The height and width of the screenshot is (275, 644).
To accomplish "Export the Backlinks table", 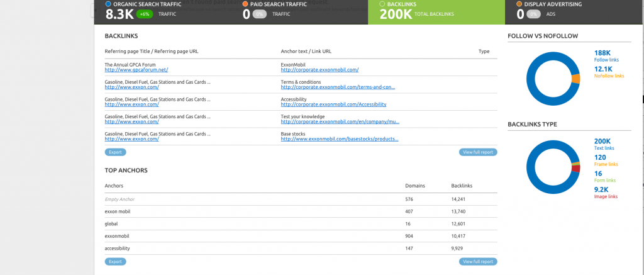I will (x=116, y=152).
